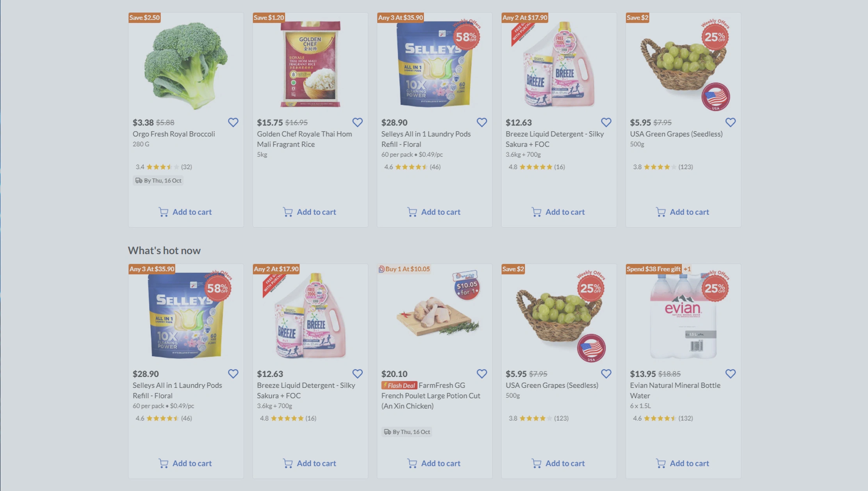Click the cart icon on Evian Natural Mineral Bottle Water
Viewport: 868px width, 491px height.
pyautogui.click(x=661, y=463)
